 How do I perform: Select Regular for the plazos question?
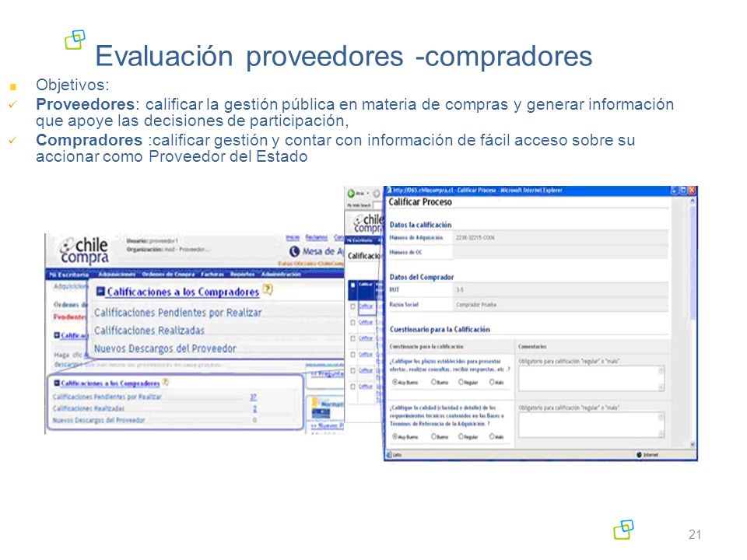click(x=461, y=382)
